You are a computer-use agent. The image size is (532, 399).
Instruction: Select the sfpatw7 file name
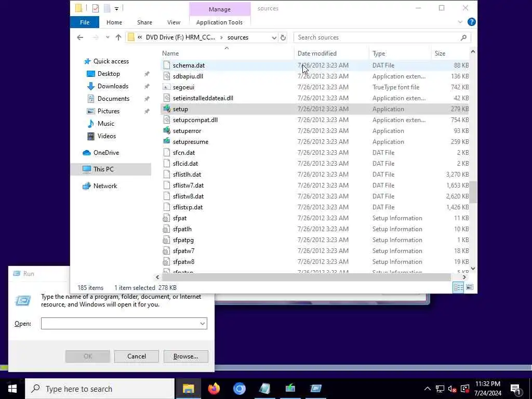[x=183, y=251]
